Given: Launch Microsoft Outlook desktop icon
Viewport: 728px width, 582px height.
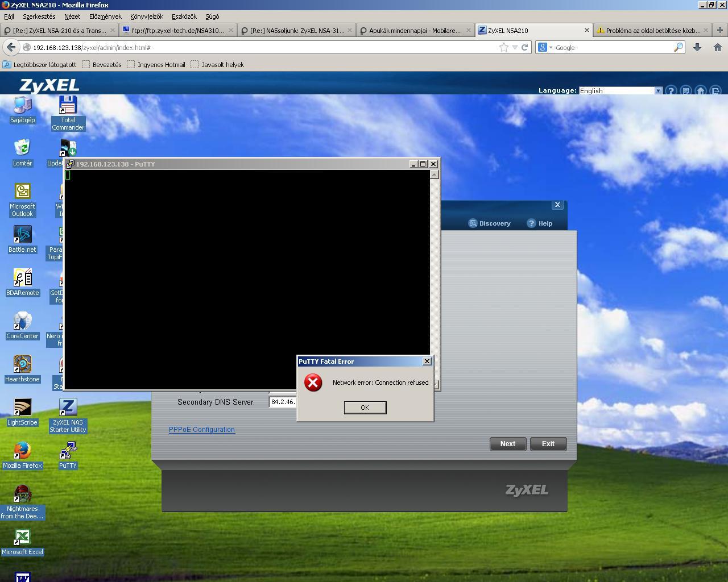Looking at the screenshot, I should pyautogui.click(x=22, y=199).
